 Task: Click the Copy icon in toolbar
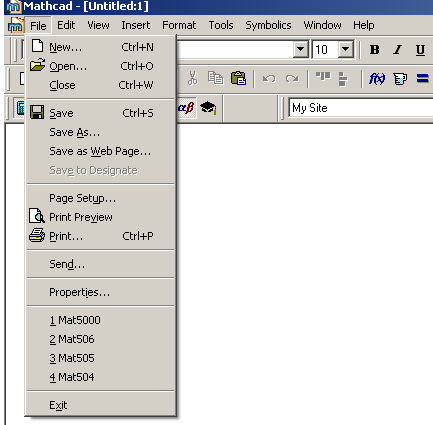[215, 78]
